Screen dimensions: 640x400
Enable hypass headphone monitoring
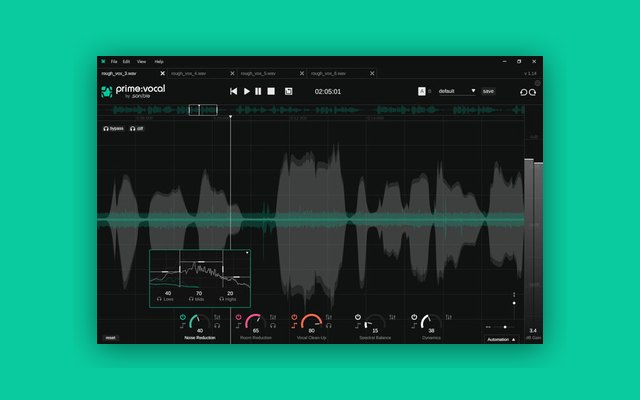[113, 129]
